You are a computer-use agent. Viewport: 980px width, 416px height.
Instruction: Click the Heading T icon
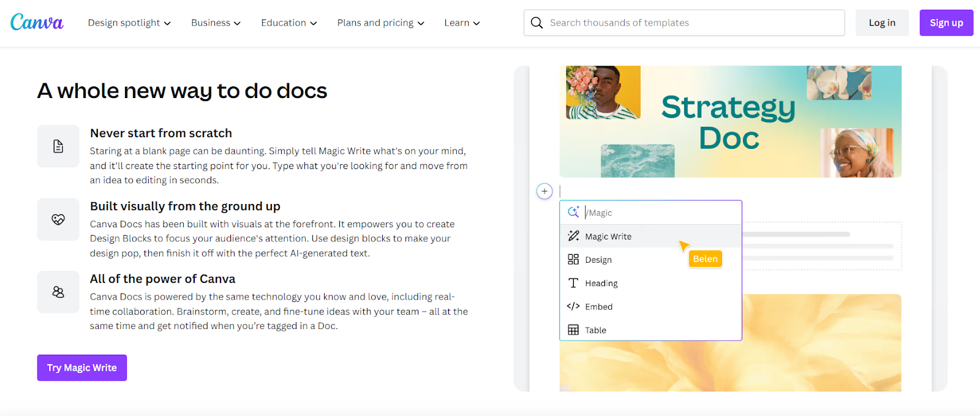573,283
